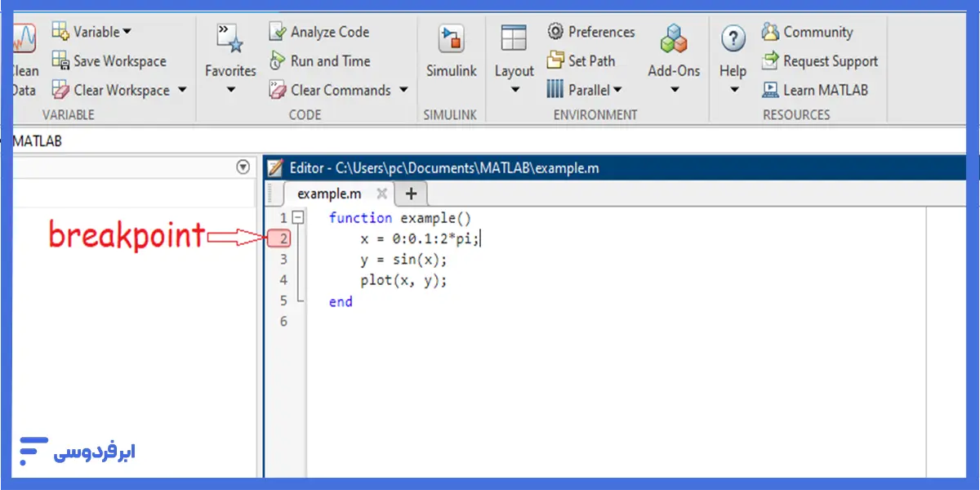Close the example.m tab

381,194
